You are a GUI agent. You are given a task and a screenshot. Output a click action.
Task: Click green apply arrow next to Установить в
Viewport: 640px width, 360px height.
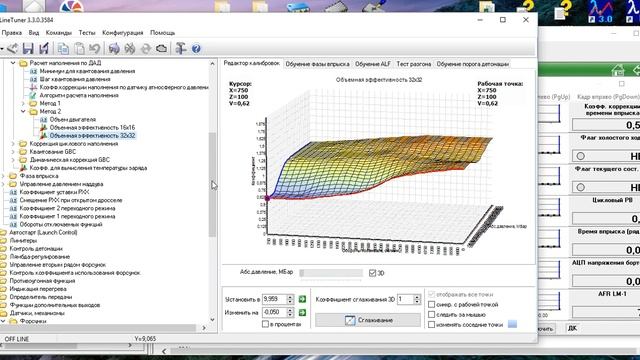point(302,299)
